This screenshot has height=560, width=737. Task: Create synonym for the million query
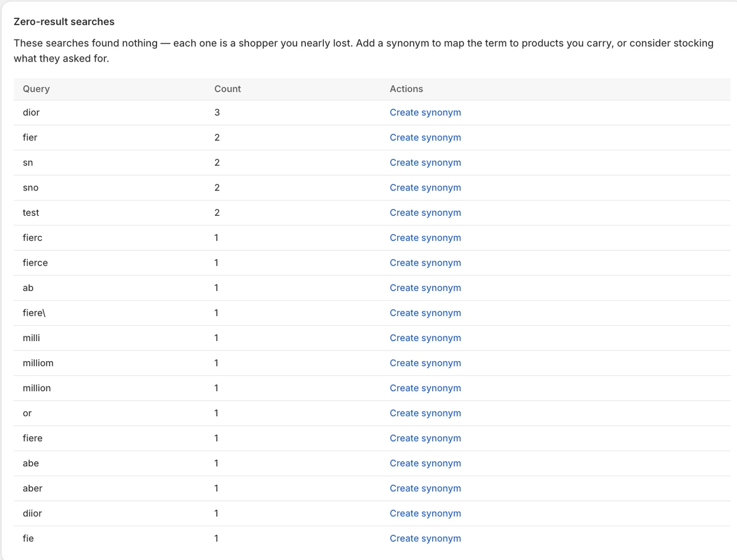pyautogui.click(x=425, y=388)
